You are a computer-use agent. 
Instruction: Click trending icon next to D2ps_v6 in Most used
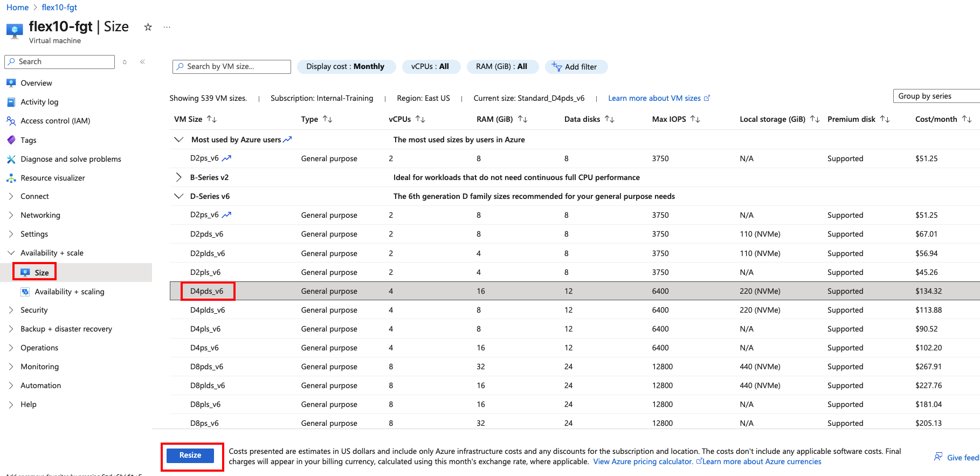click(x=226, y=158)
